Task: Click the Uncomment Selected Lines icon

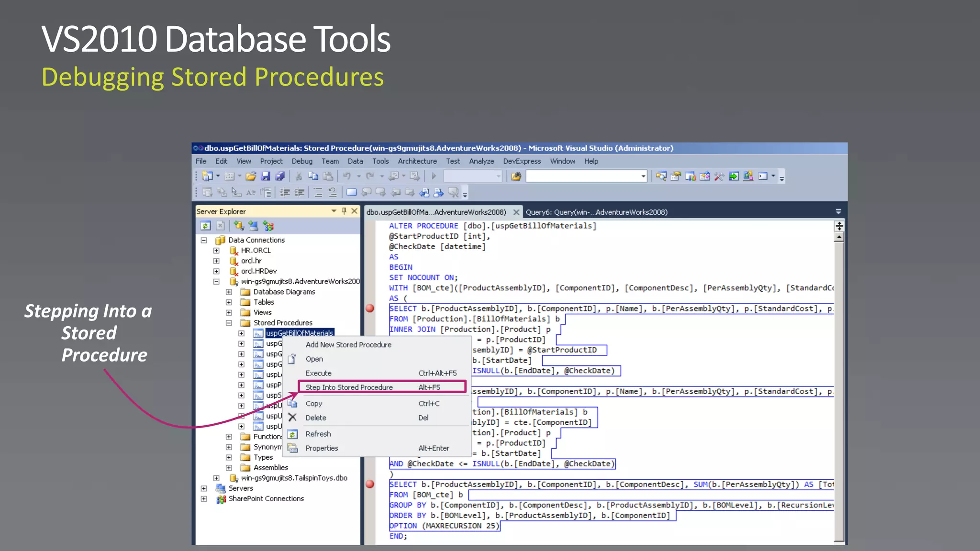Action: [x=333, y=192]
